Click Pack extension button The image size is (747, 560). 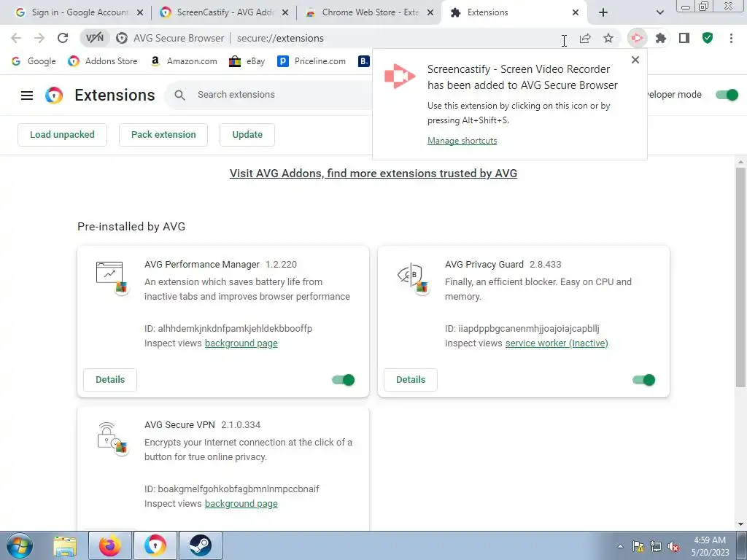click(163, 135)
